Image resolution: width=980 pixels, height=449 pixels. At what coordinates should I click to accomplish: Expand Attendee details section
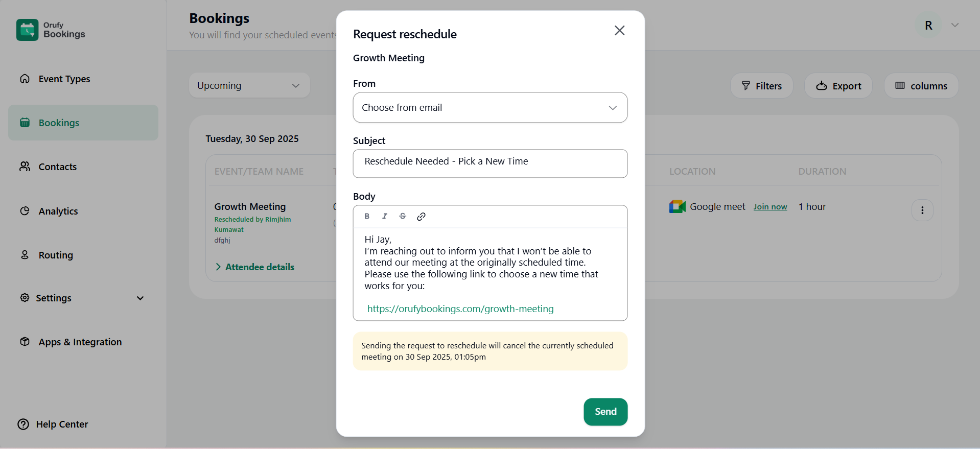(255, 267)
